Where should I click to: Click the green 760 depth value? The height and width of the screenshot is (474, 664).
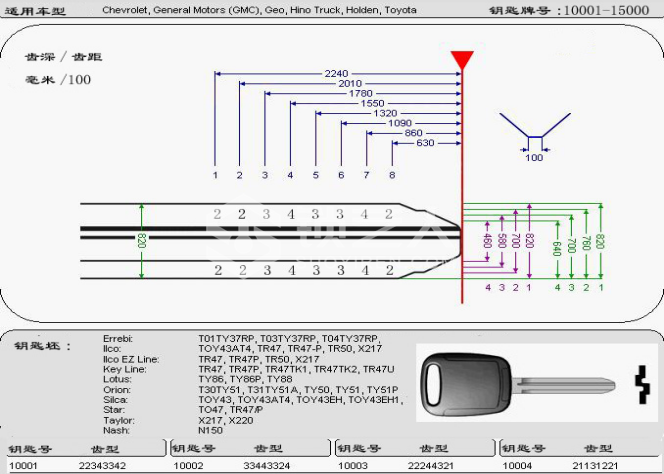click(586, 243)
